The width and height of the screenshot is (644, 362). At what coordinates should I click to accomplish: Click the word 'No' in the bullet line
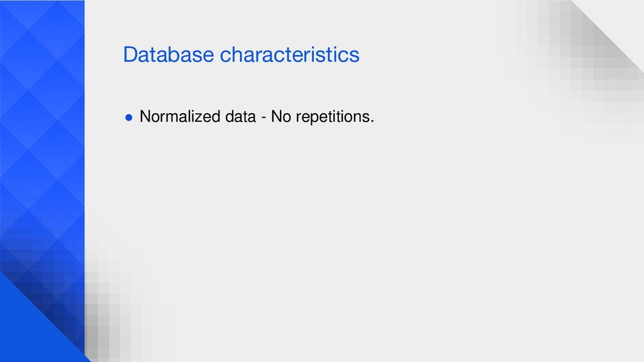tap(281, 116)
